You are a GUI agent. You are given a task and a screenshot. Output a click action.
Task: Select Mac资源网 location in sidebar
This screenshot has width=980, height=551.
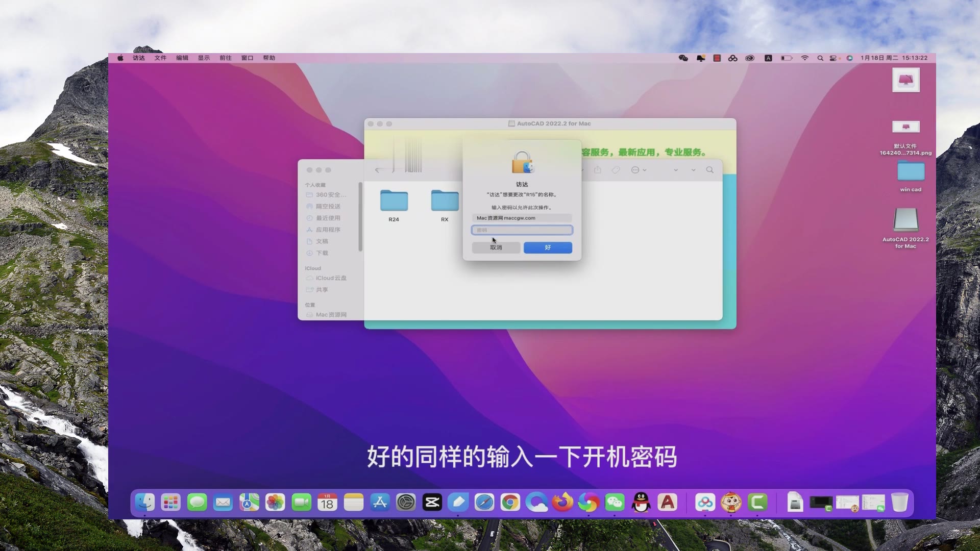click(x=327, y=315)
